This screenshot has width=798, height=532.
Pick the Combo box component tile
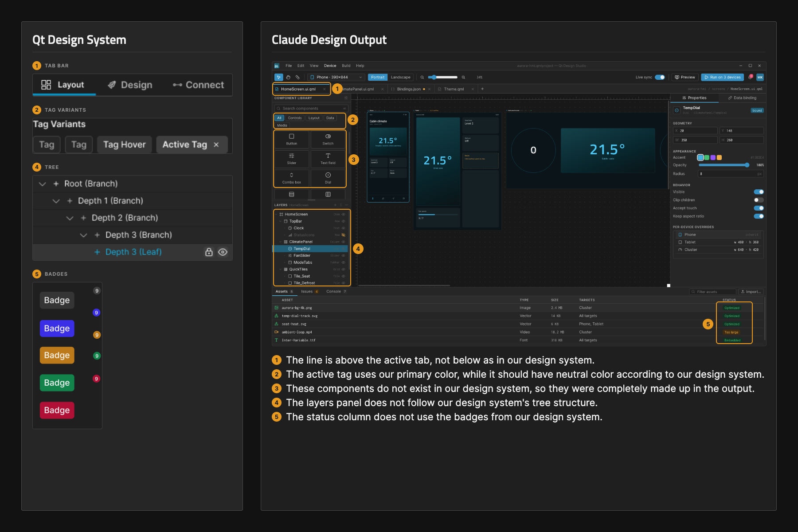tap(292, 178)
